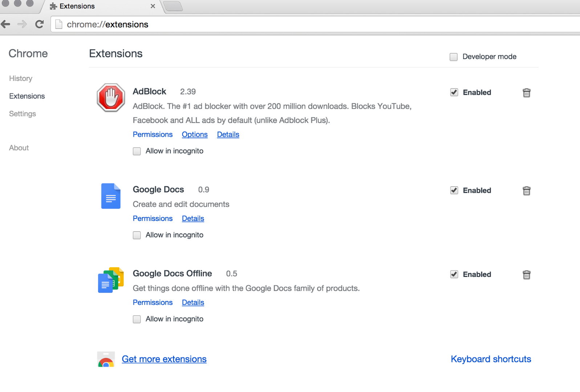Click the AdBlock extension name

150,91
